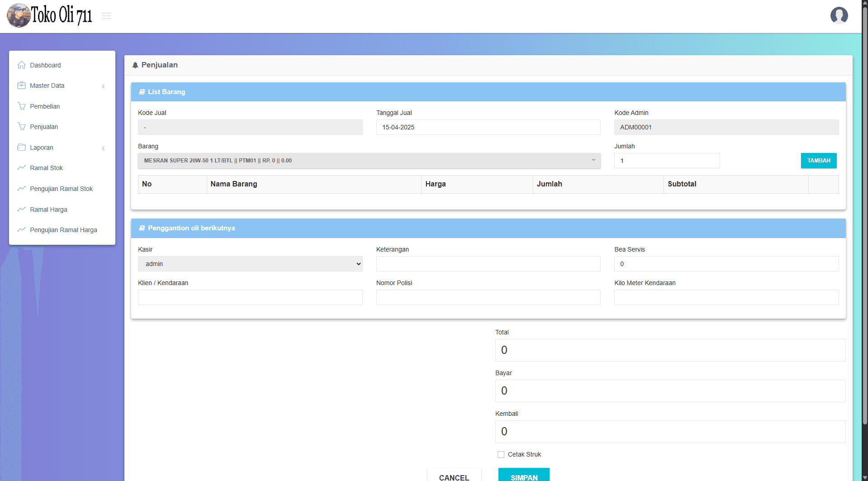Click the Kode Jual field

[250, 127]
